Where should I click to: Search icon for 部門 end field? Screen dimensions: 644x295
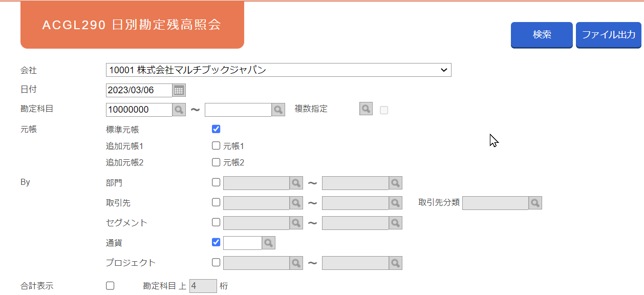pyautogui.click(x=395, y=183)
